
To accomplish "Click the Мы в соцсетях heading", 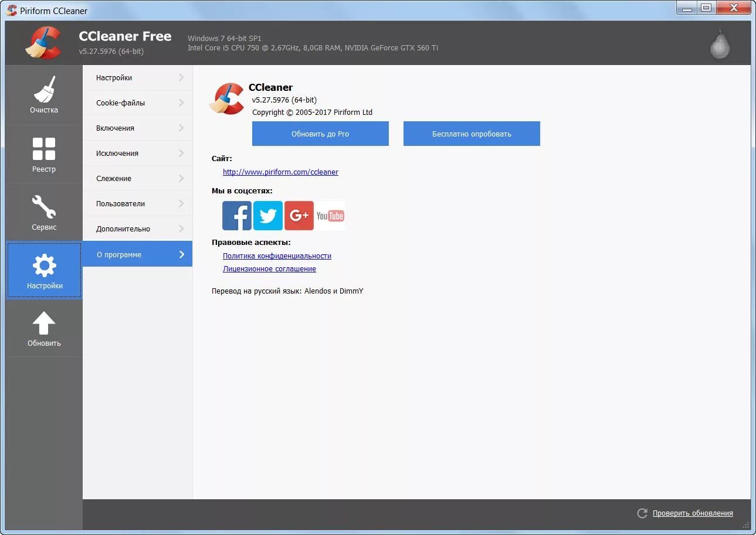I will (242, 190).
